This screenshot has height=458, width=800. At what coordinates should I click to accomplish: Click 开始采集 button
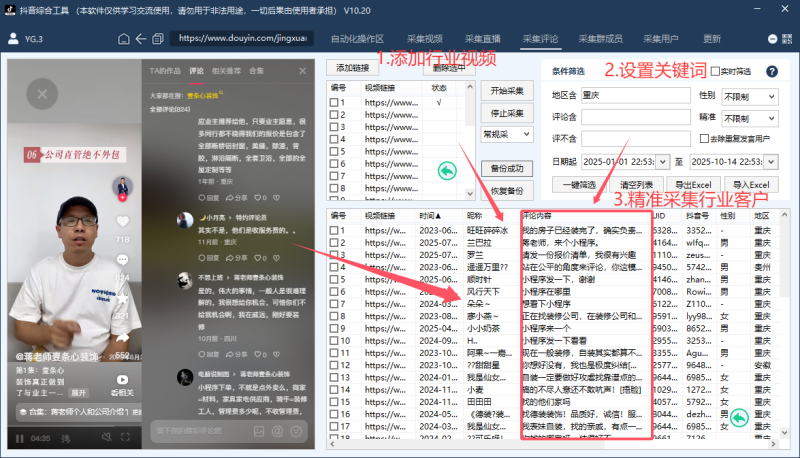coord(507,91)
